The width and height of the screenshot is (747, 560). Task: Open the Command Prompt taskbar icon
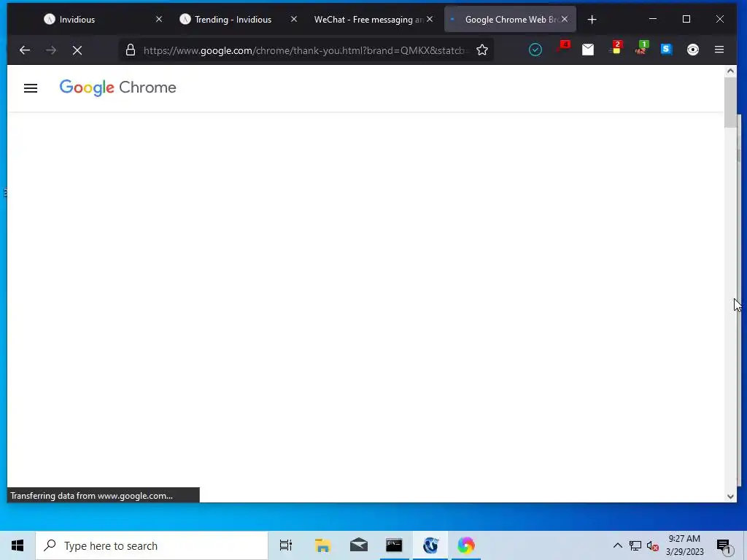click(x=394, y=545)
